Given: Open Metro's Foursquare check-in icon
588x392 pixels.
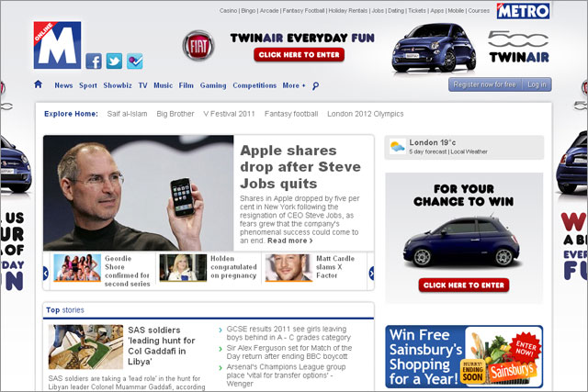Looking at the screenshot, I should pos(135,62).
